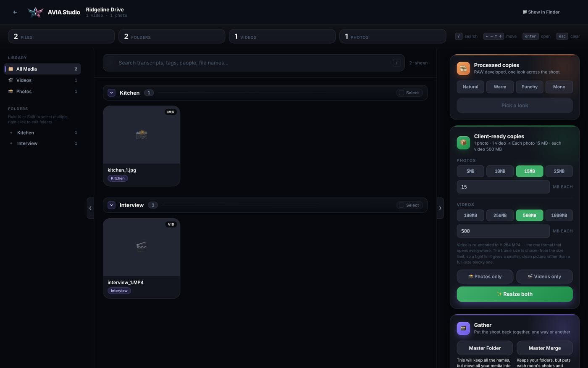Collapse the Interview section chevron
This screenshot has width=588, height=368.
pos(112,205)
